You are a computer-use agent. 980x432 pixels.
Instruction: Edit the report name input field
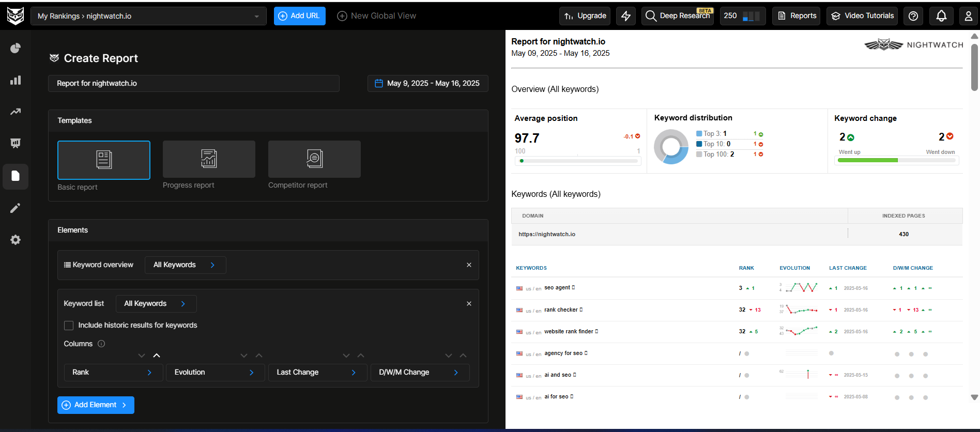tap(193, 84)
